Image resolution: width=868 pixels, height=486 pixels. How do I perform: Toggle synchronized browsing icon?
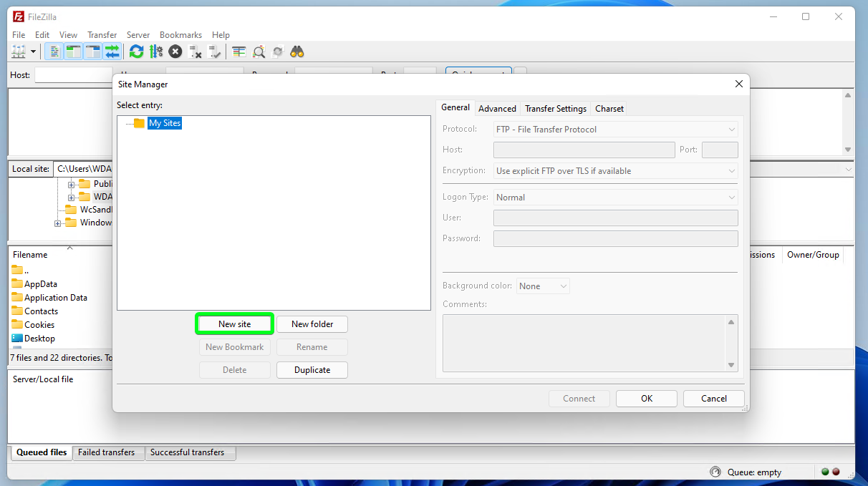278,52
